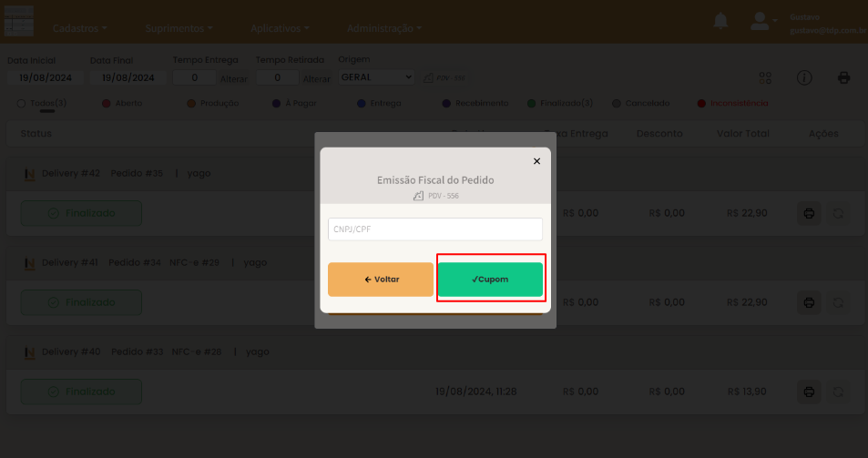868x458 pixels.
Task: Open the notifications bell
Action: tap(720, 21)
